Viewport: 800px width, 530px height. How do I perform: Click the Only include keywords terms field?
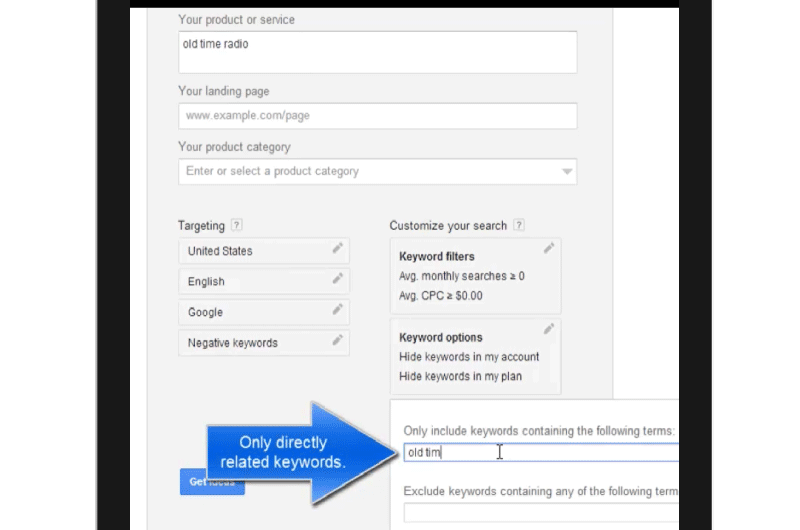point(541,452)
